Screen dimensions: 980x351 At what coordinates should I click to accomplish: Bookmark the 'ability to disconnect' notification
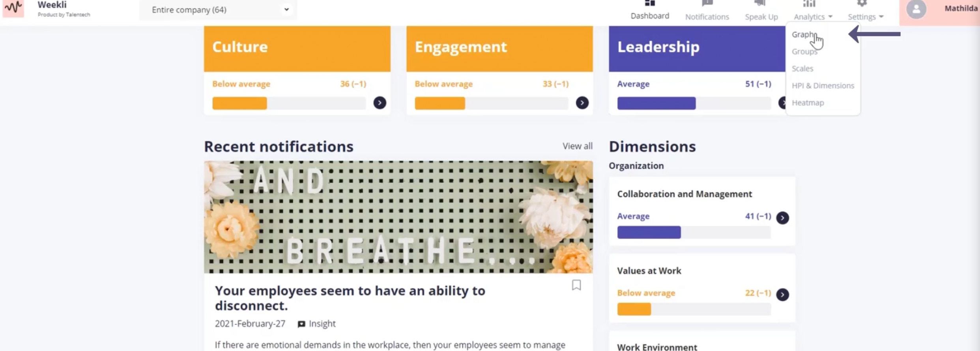(576, 285)
